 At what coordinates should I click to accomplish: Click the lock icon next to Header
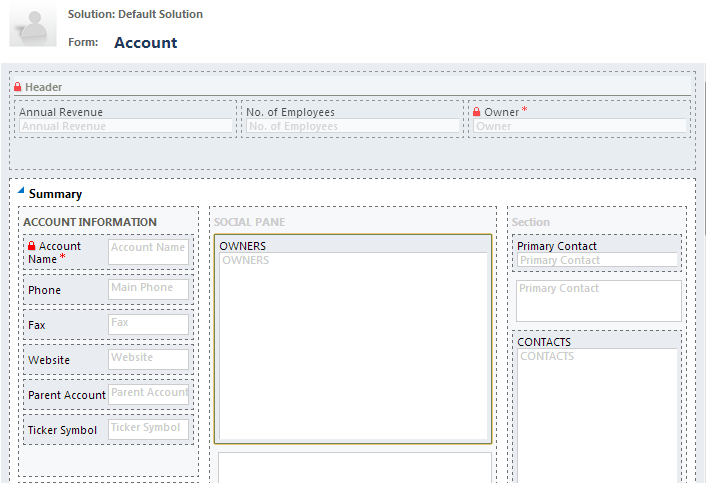[x=18, y=88]
